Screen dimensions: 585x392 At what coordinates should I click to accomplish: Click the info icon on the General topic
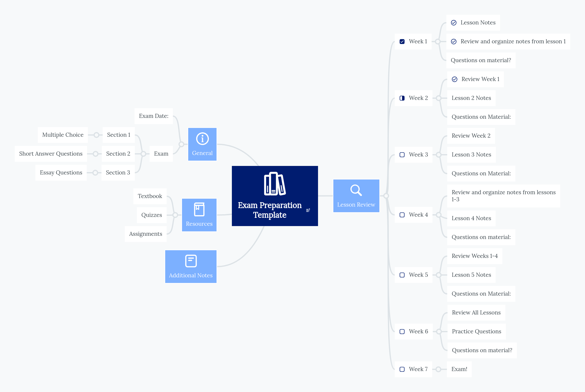click(x=202, y=139)
